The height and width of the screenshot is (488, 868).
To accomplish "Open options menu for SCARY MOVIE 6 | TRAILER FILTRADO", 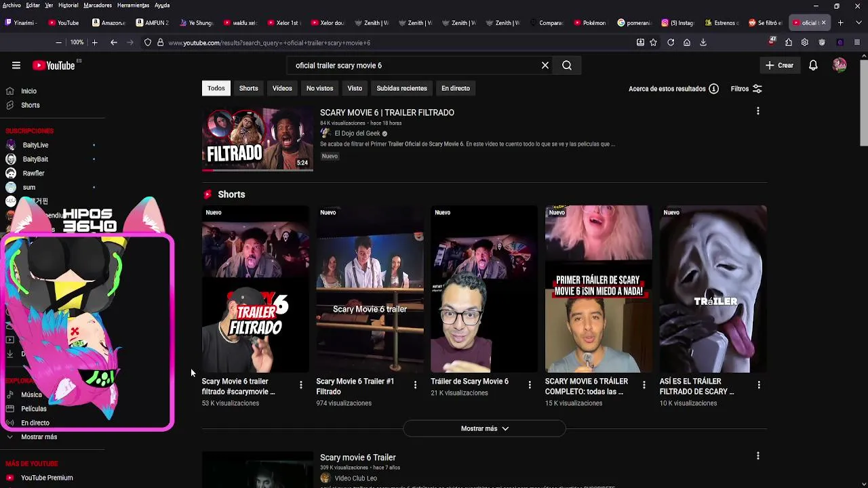I will [758, 111].
